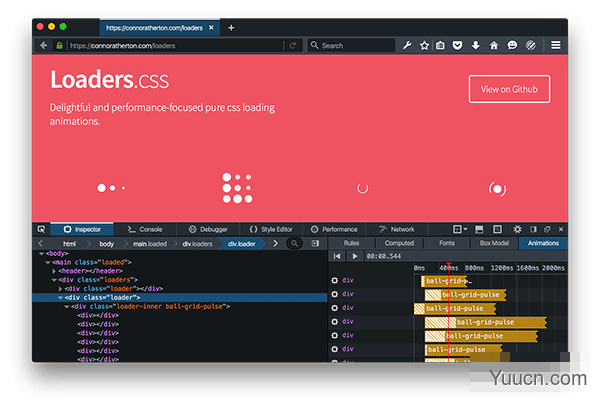Go to the home page icon

[x=494, y=46]
